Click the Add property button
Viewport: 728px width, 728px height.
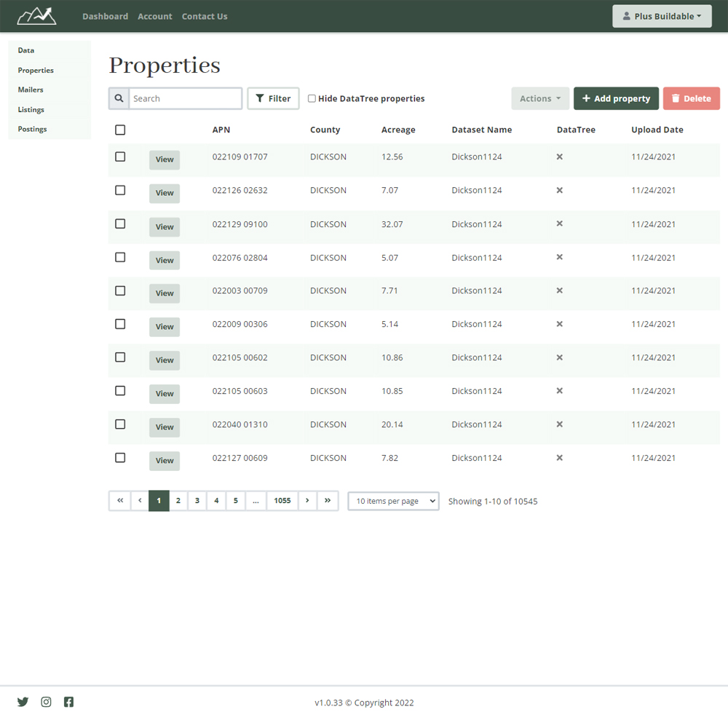pos(616,98)
